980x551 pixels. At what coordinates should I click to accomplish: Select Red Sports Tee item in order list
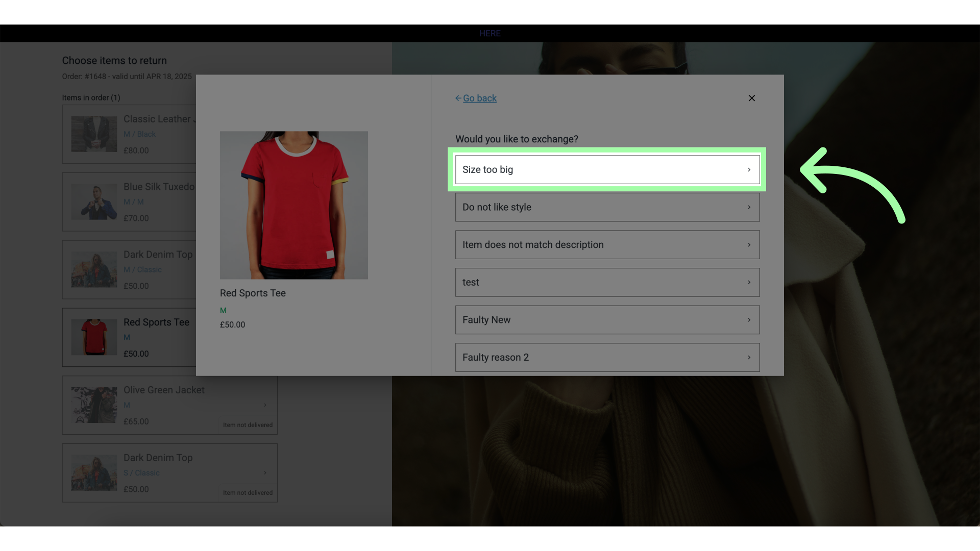click(129, 337)
